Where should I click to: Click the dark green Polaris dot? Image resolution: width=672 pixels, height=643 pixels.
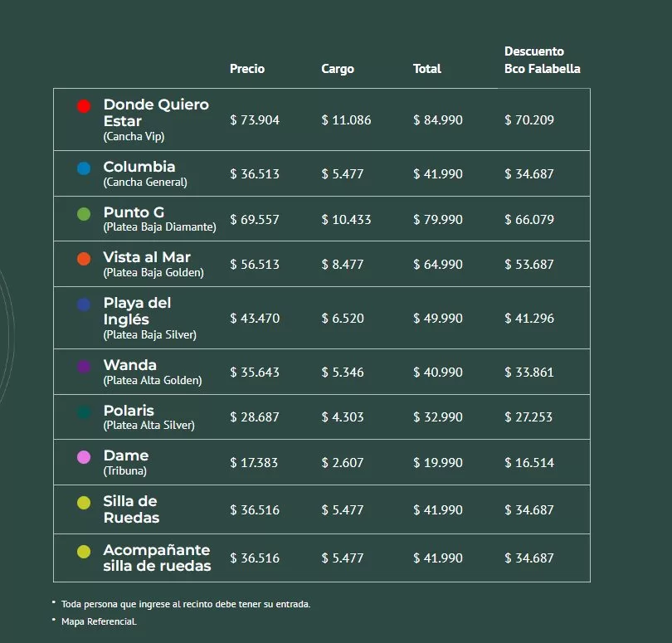pos(84,412)
